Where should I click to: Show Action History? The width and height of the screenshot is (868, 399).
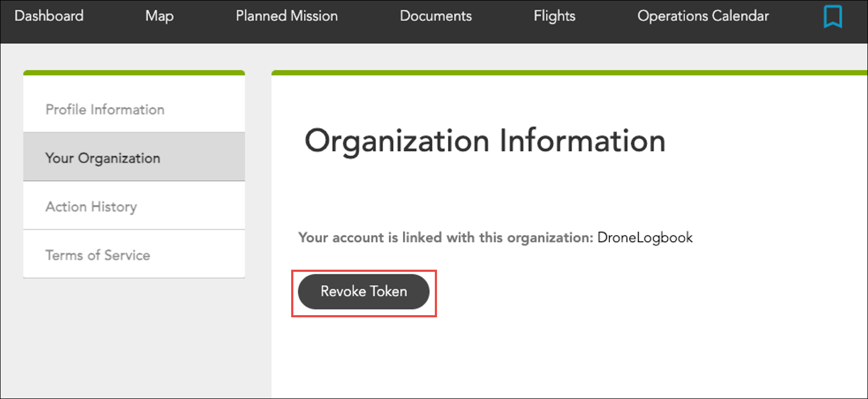(x=134, y=206)
